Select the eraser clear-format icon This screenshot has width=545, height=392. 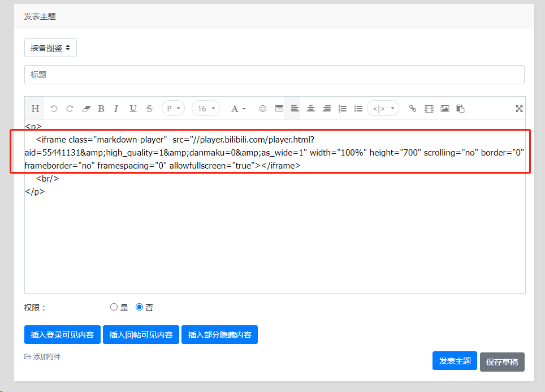click(86, 109)
